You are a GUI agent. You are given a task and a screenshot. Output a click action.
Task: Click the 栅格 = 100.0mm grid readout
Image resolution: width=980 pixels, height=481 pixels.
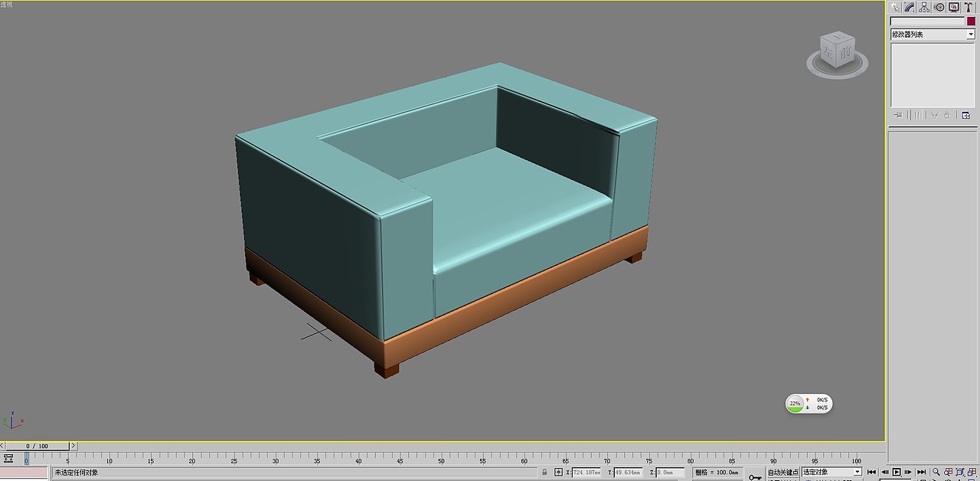[x=717, y=473]
